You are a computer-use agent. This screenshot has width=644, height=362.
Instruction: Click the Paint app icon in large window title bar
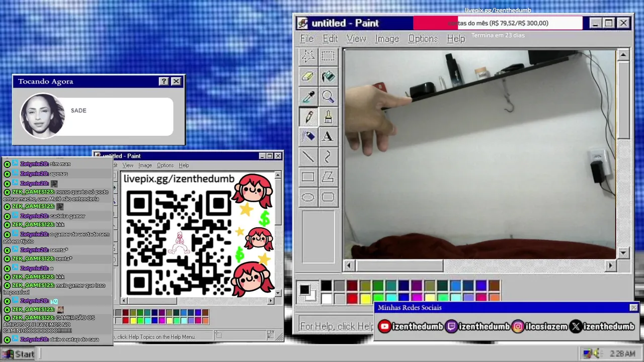(302, 23)
